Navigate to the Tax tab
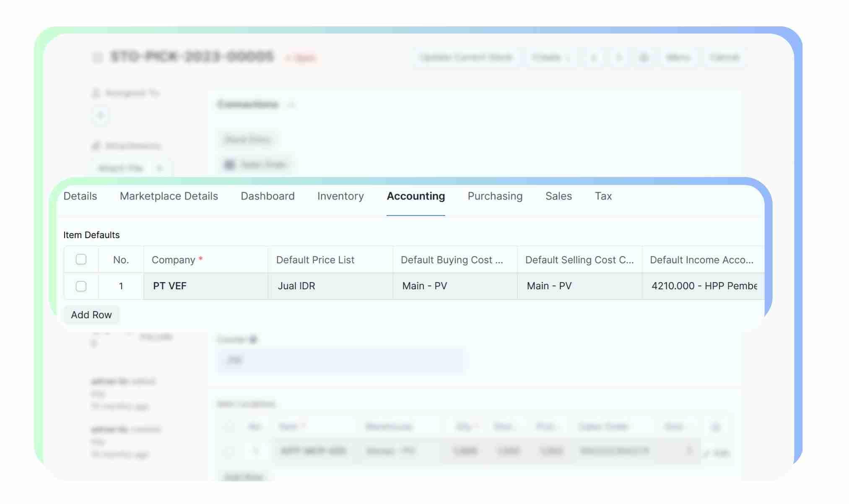The width and height of the screenshot is (849, 504). click(x=603, y=196)
